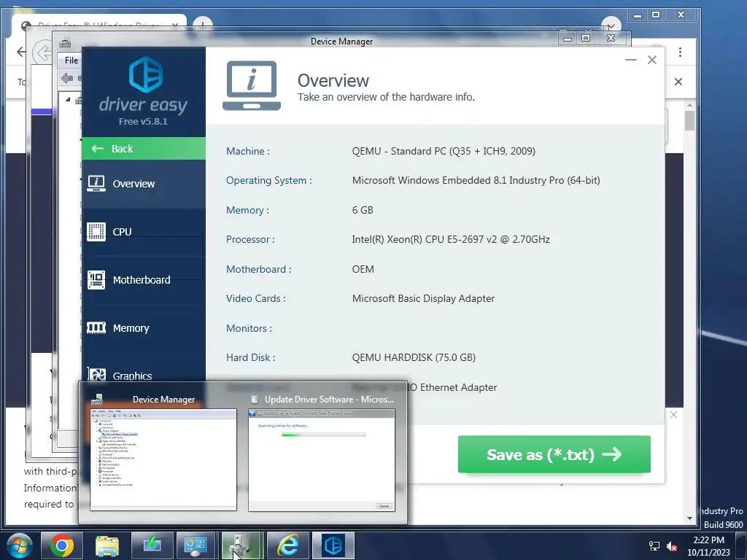
Task: Open the Memory section in sidebar
Action: coord(144,328)
